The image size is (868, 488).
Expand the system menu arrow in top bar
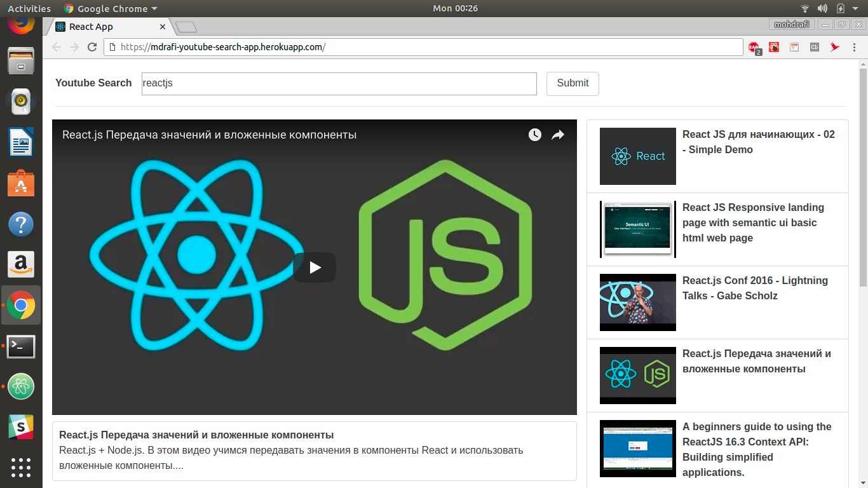click(x=855, y=9)
